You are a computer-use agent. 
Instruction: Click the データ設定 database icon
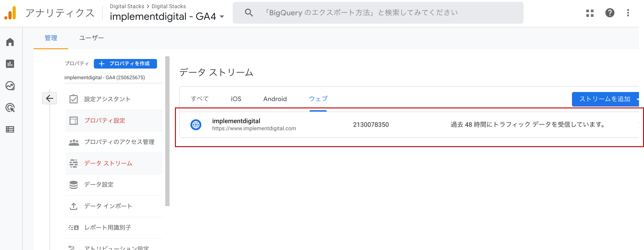click(x=73, y=185)
